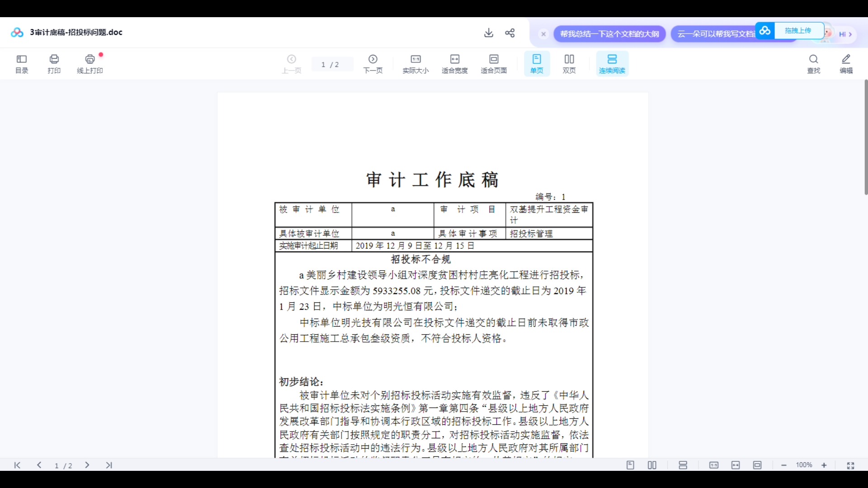Viewport: 868px width, 488px height.
Task: Set zoom to 适合宽度 fit width
Action: point(455,63)
